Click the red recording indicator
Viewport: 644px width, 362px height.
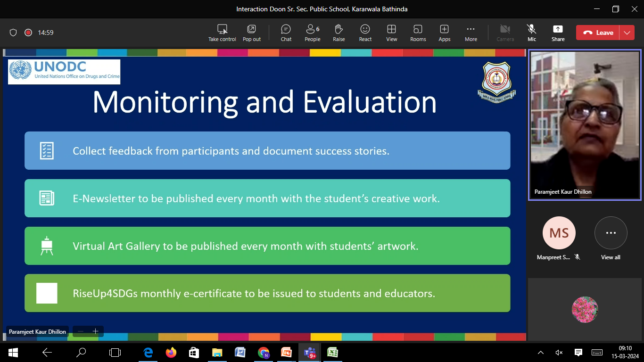[28, 33]
